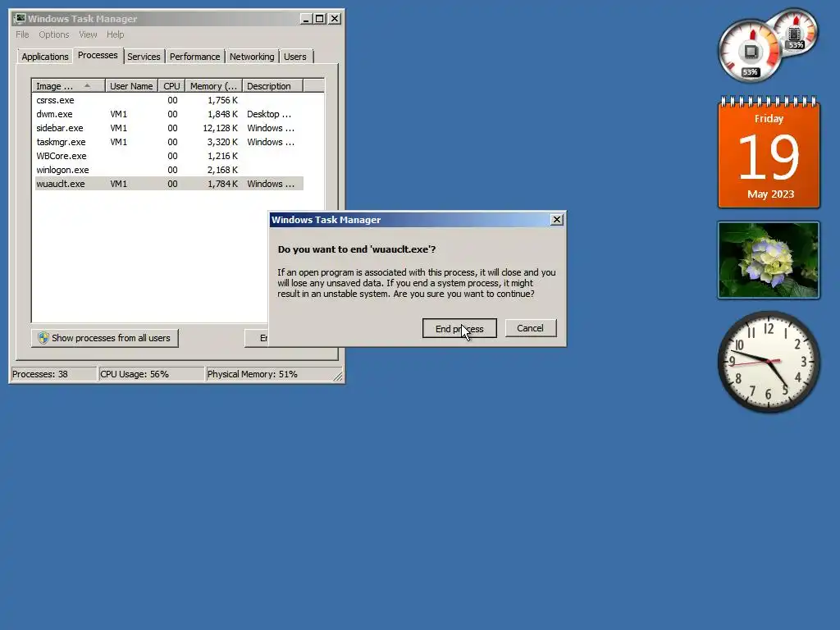Click the Task Manager title bar icon
Screen dimensions: 840x630
[20, 19]
